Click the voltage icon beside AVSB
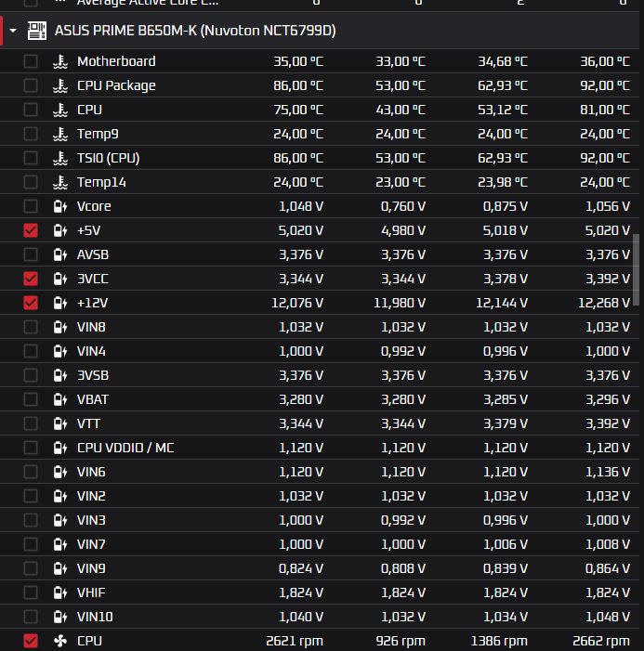Screen dimensions: 644x651 pos(60,254)
